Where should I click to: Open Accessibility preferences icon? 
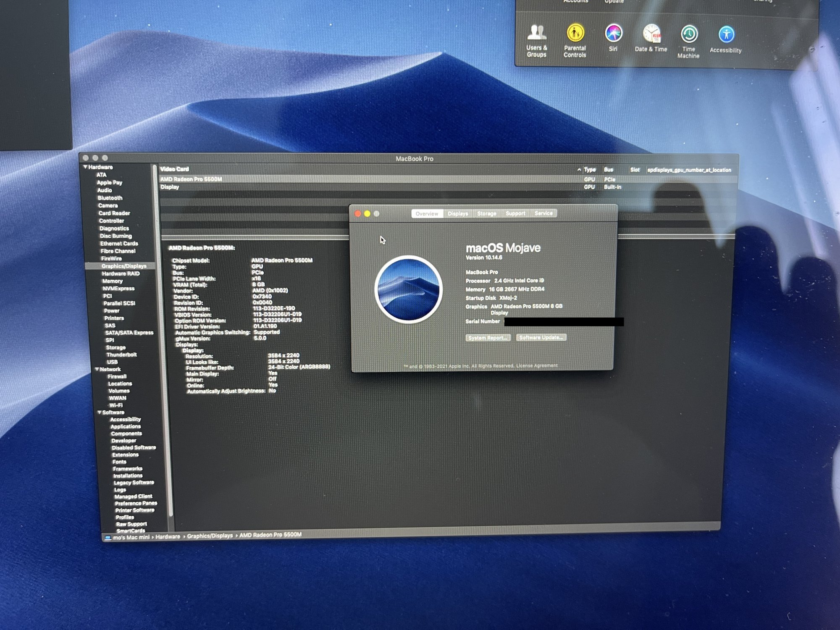726,40
